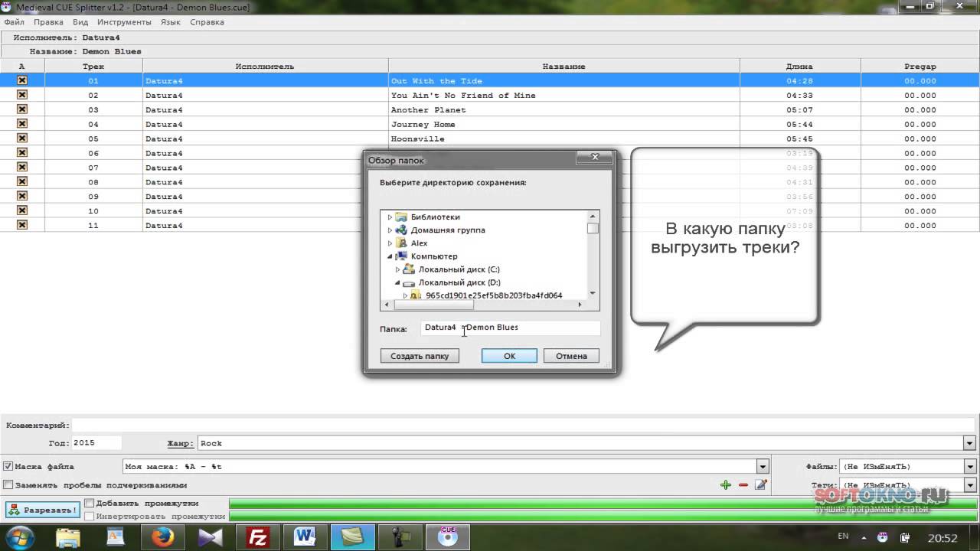980x551 pixels.
Task: Click the green plus add-mask icon
Action: pyautogui.click(x=725, y=484)
